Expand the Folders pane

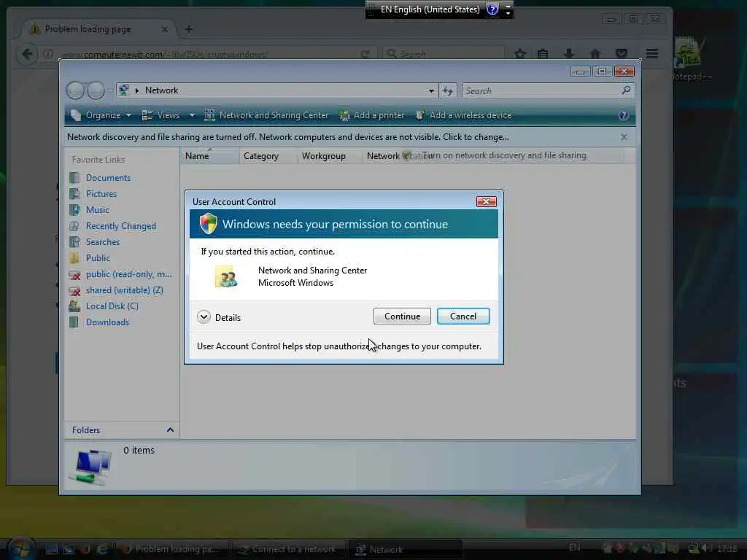pyautogui.click(x=170, y=430)
